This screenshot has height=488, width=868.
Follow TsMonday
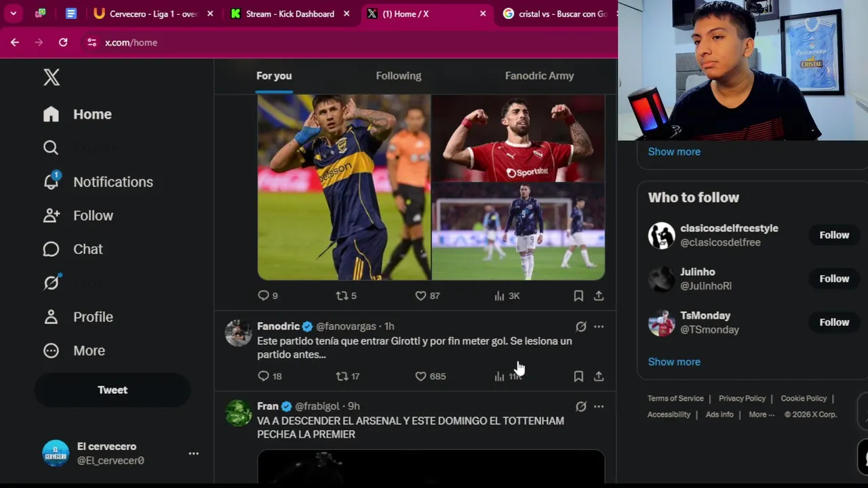[x=834, y=323]
